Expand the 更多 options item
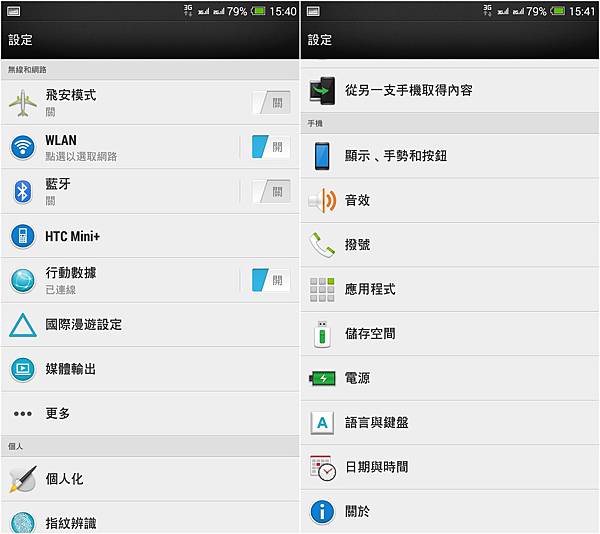This screenshot has height=534, width=600. (x=150, y=414)
